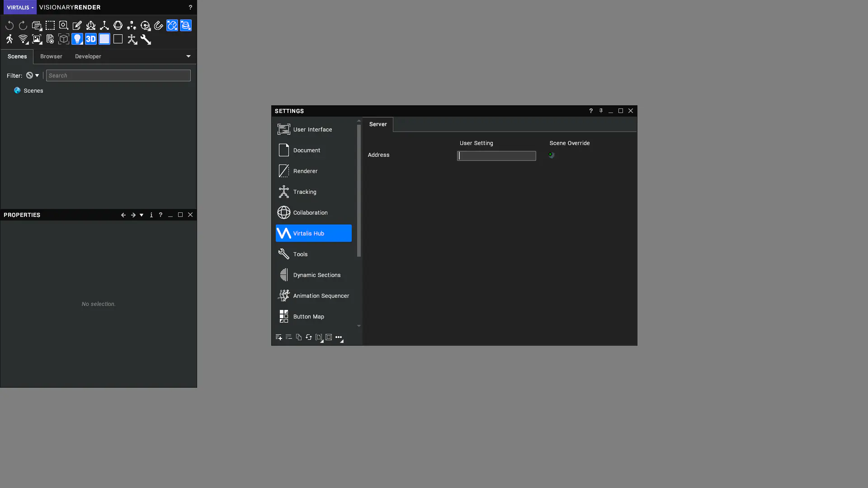Image resolution: width=868 pixels, height=488 pixels.
Task: Open the skeleton tracking toolbar icon
Action: [x=132, y=39]
